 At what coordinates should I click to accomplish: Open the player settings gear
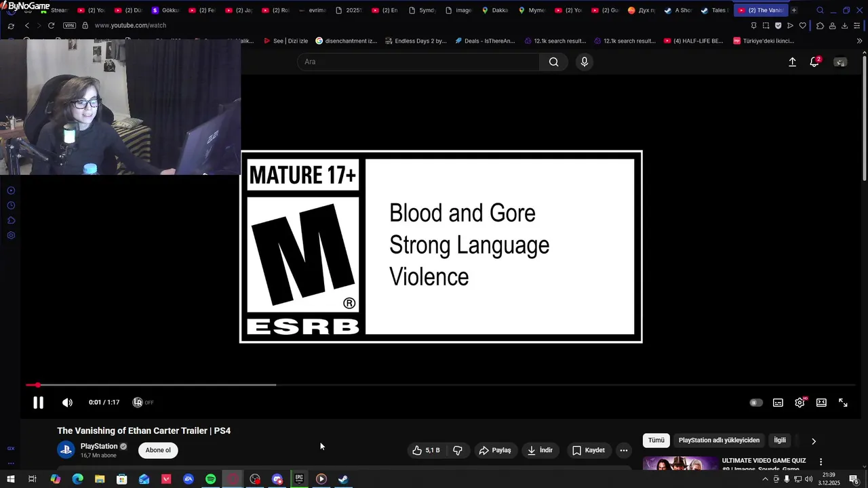click(x=800, y=403)
